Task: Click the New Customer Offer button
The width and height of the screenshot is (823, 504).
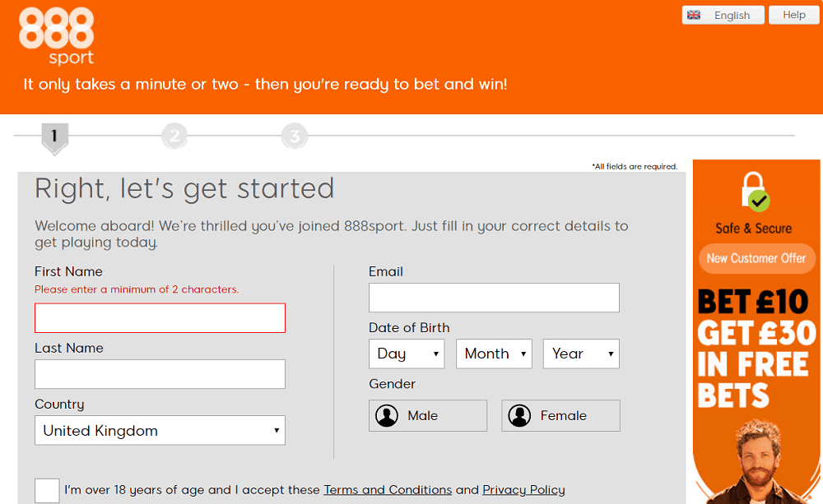Action: click(x=756, y=258)
